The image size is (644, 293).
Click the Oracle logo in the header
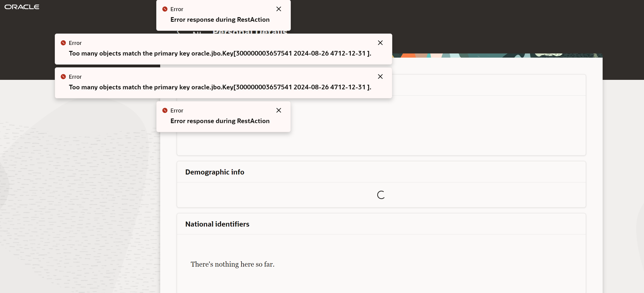[x=22, y=7]
